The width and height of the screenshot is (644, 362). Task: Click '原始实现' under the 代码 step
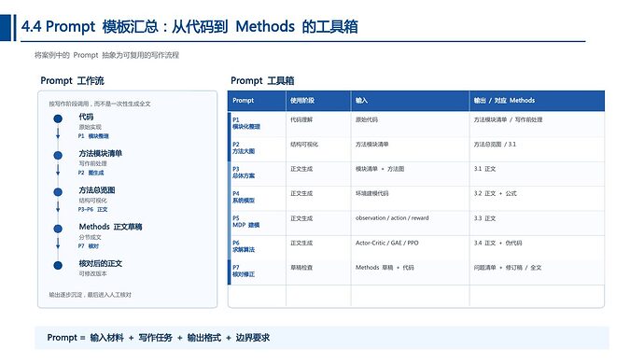(90, 127)
